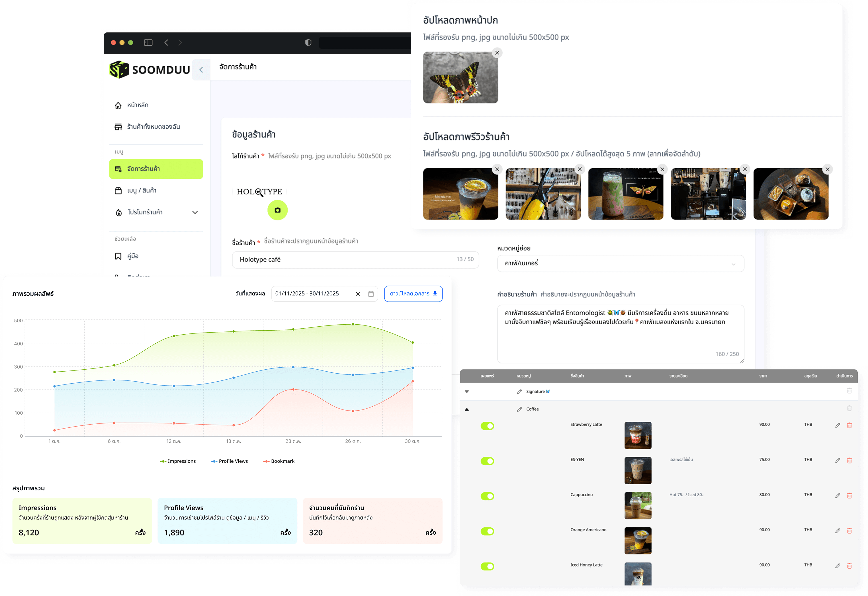Click the Profile Views summary card showing 1,890
Viewport: 868px width, 596px height.
tap(228, 521)
